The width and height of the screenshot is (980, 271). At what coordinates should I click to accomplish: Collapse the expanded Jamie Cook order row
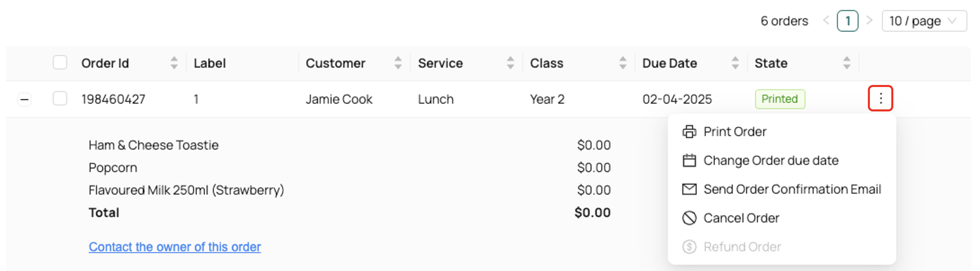click(x=24, y=100)
